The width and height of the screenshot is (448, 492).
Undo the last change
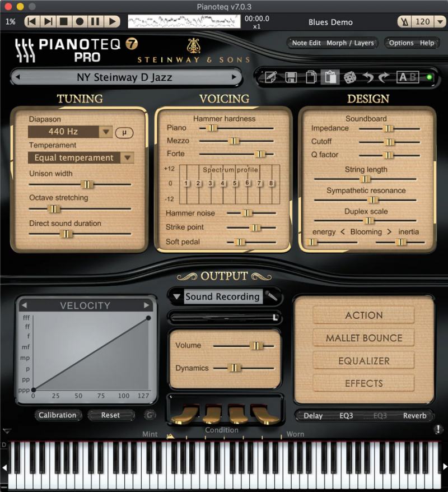point(368,77)
